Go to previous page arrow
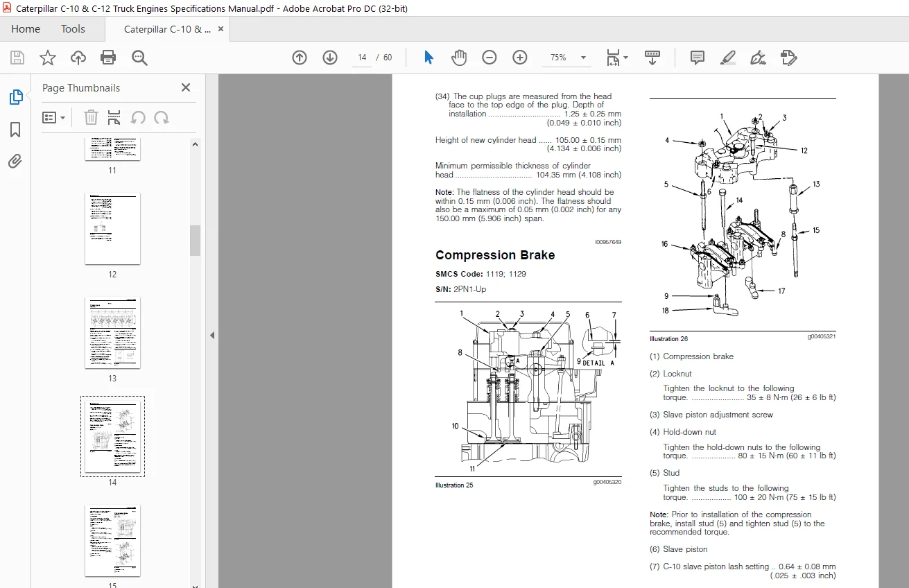This screenshot has height=588, width=909. tap(300, 58)
